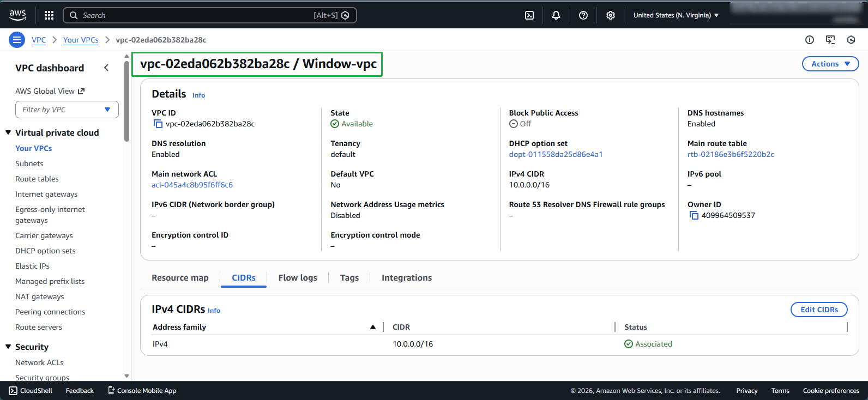Select the 10.0.0.0/16 CIDR table cell

[413, 344]
